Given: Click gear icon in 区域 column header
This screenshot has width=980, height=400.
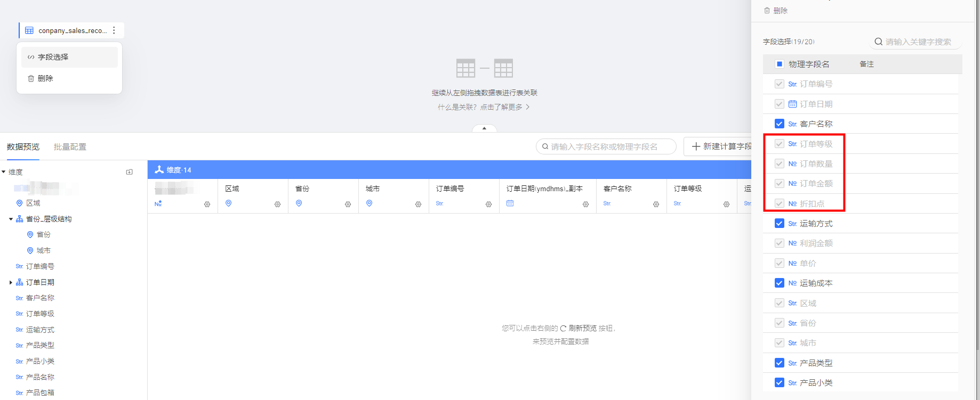Looking at the screenshot, I should (277, 205).
